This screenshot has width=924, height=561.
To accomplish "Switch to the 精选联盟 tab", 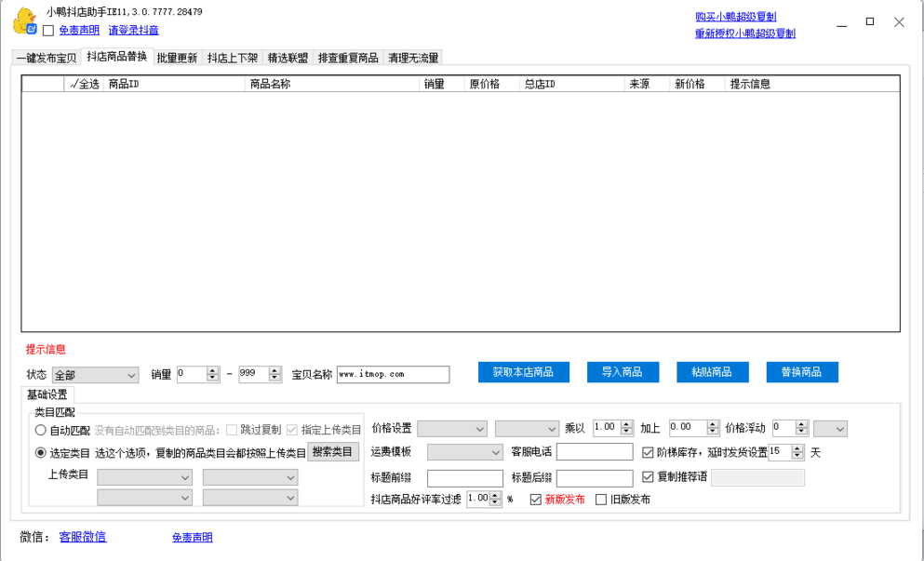I will 288,58.
